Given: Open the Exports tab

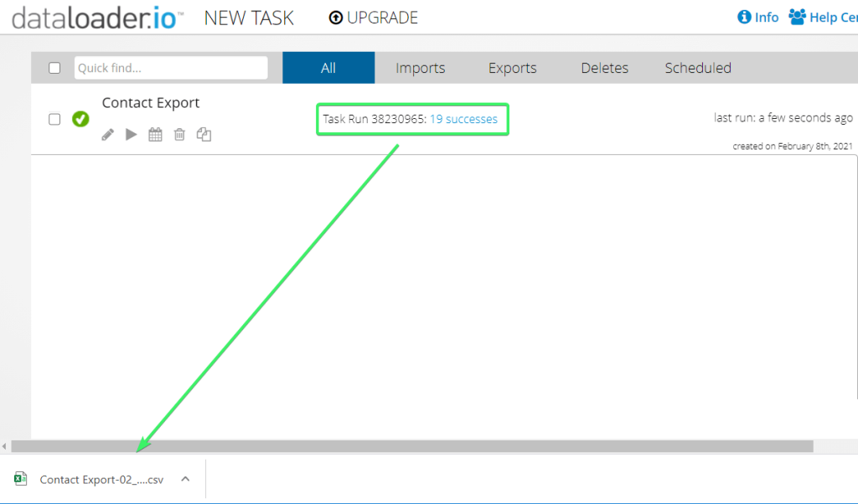Looking at the screenshot, I should pyautogui.click(x=511, y=68).
